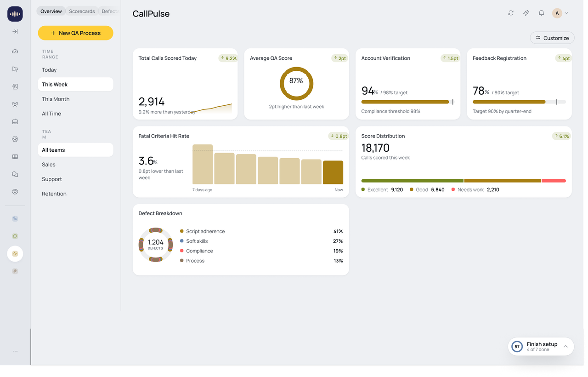Image resolution: width=588 pixels, height=377 pixels.
Task: Open the notifications bell icon
Action: click(542, 13)
